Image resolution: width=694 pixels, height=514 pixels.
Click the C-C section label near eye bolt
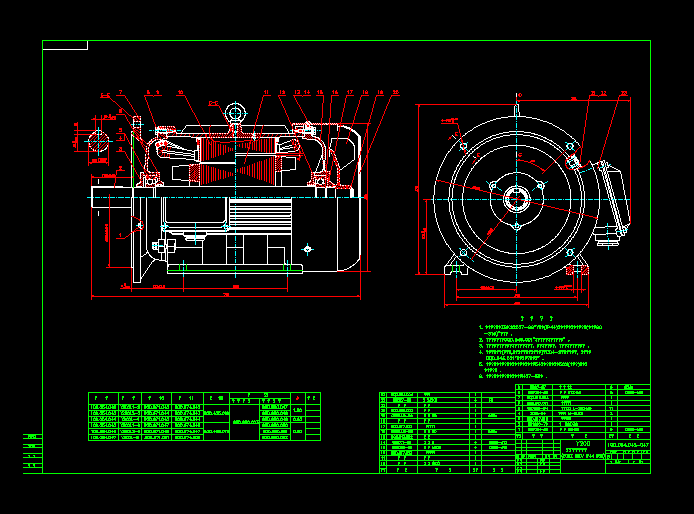point(213,103)
